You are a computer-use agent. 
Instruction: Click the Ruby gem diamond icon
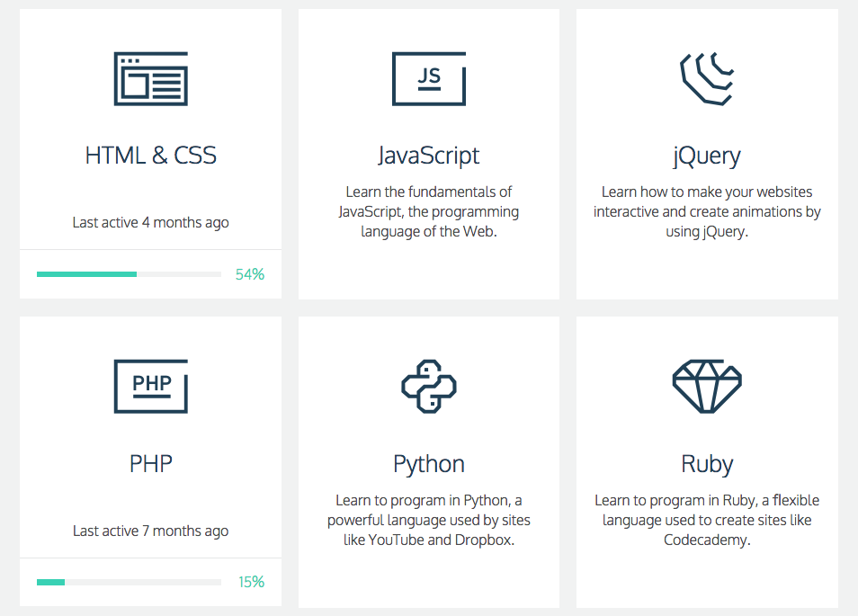[x=707, y=386]
